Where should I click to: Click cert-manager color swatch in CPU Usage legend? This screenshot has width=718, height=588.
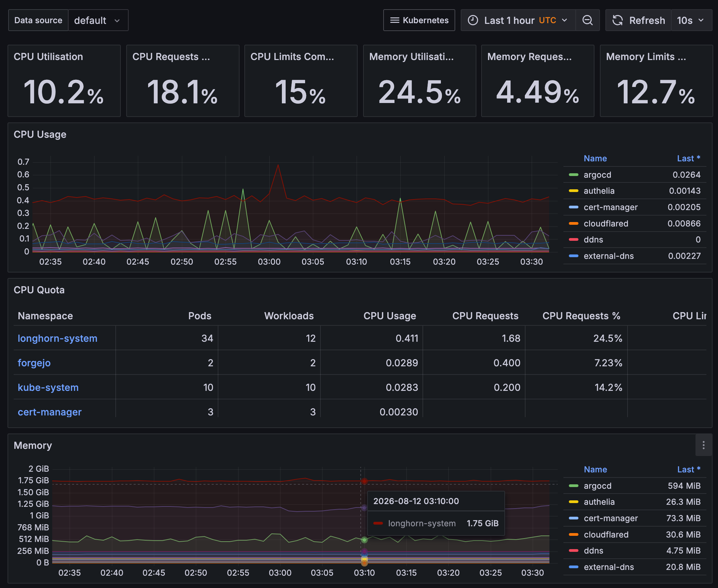(x=574, y=207)
